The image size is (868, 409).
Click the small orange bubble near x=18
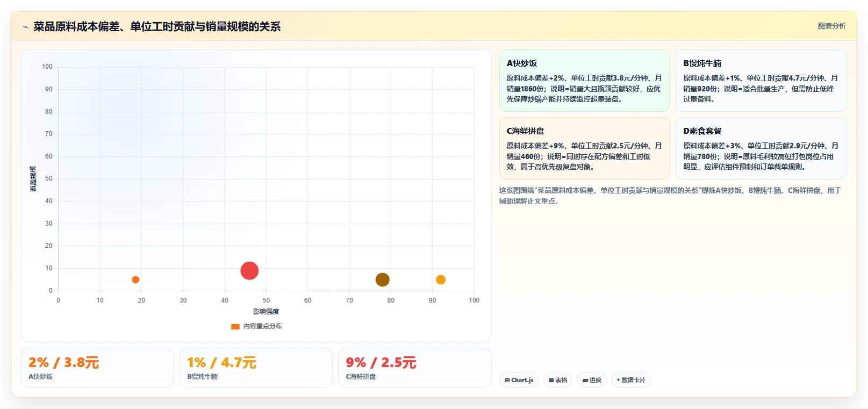[135, 279]
